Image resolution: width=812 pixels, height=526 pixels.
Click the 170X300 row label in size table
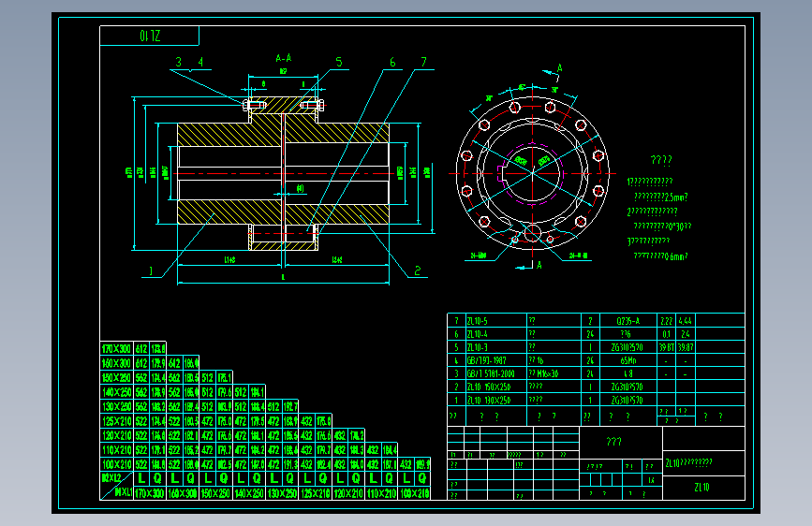[116, 348]
